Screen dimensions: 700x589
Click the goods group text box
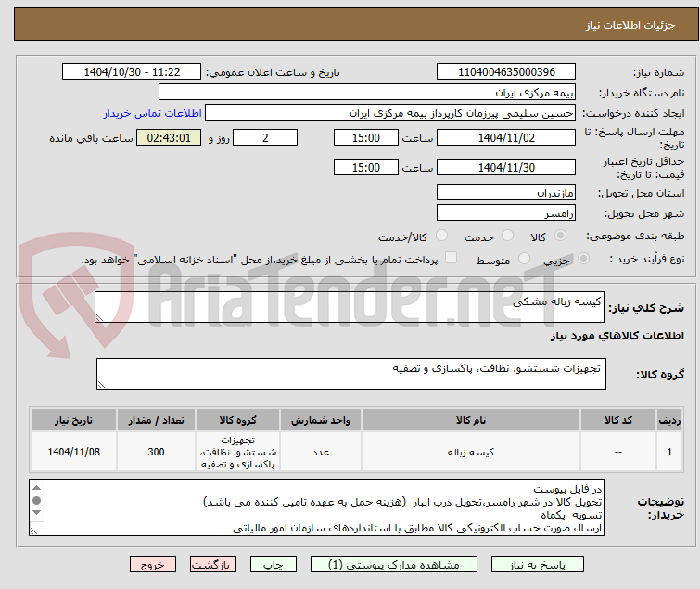coord(350,374)
